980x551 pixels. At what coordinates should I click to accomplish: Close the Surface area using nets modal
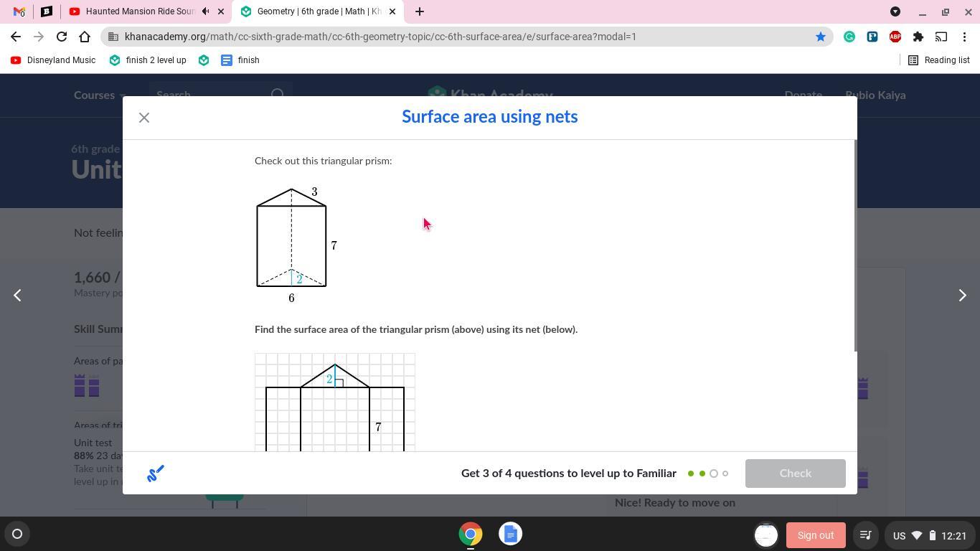(x=144, y=118)
